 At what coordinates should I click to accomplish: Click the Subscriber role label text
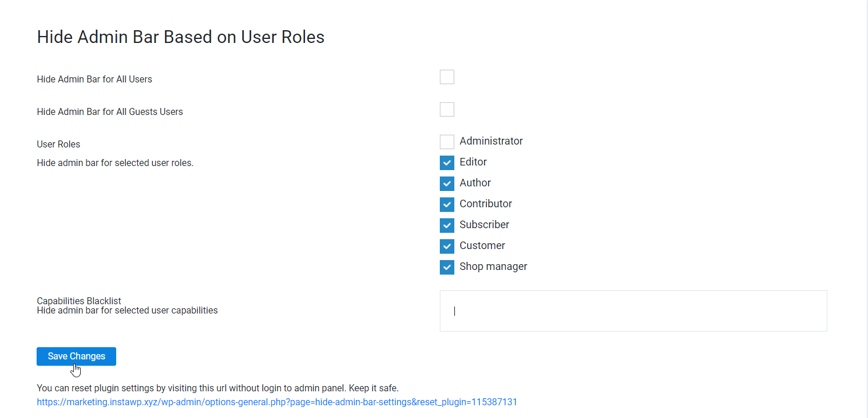point(485,225)
